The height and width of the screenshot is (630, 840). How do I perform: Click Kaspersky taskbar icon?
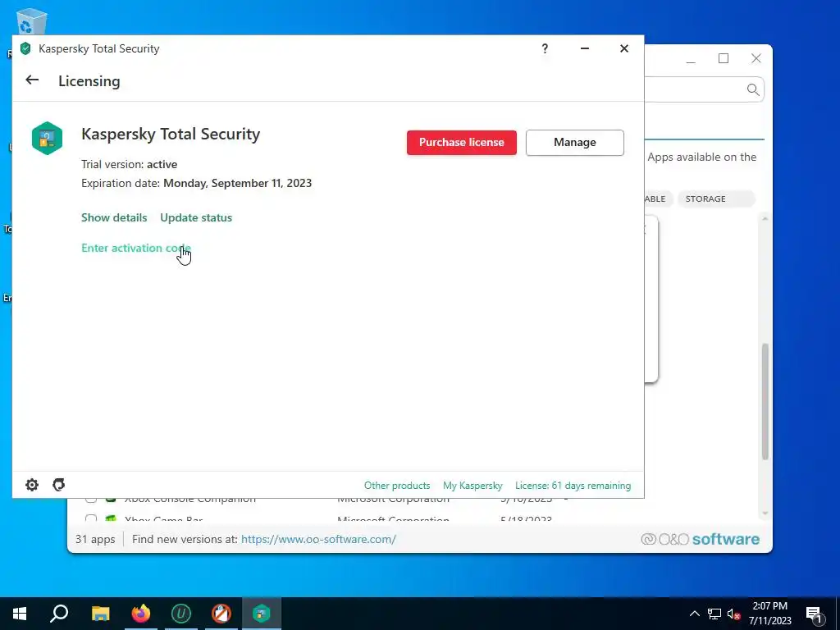point(262,614)
